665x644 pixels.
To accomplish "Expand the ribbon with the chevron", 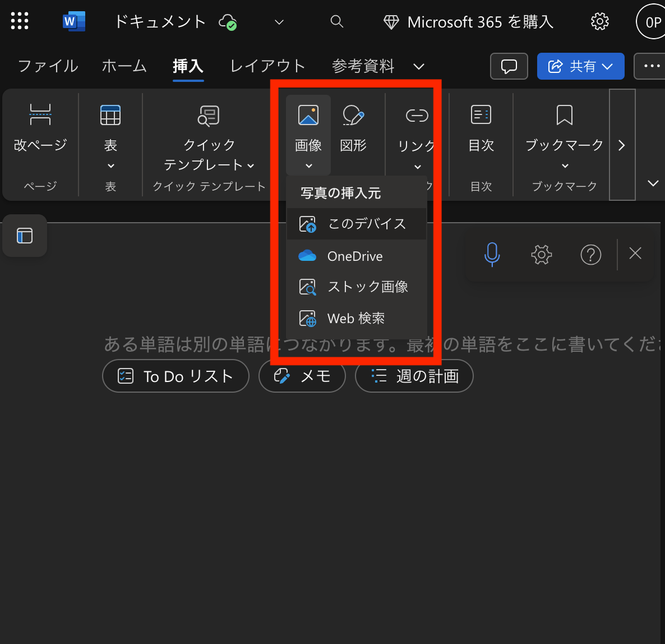I will [652, 183].
